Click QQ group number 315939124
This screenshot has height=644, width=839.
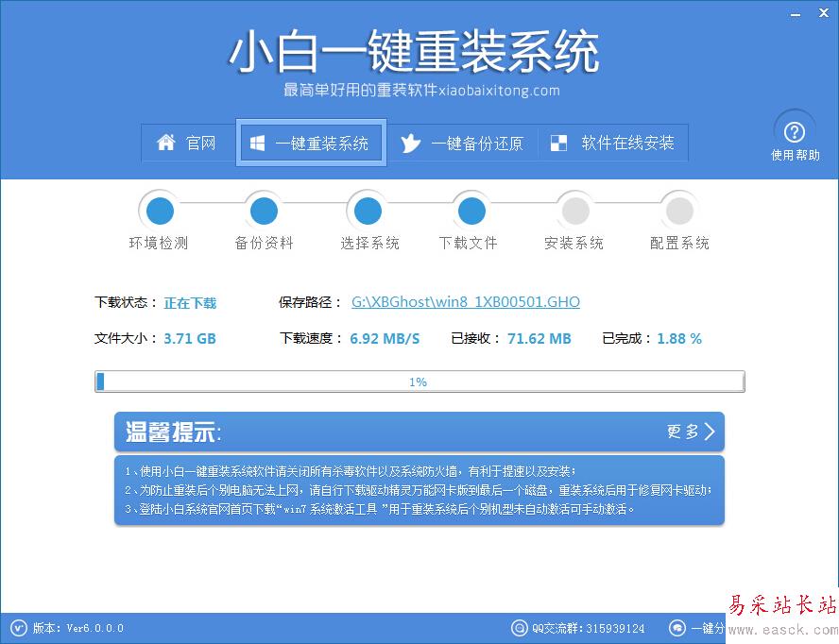(615, 628)
